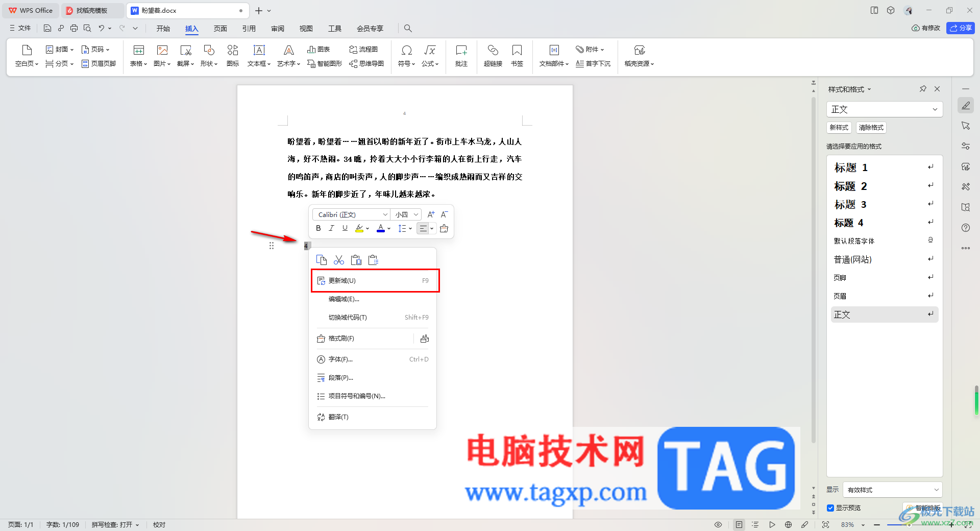
Task: Click the 流程图 flowchart icon
Action: [363, 50]
